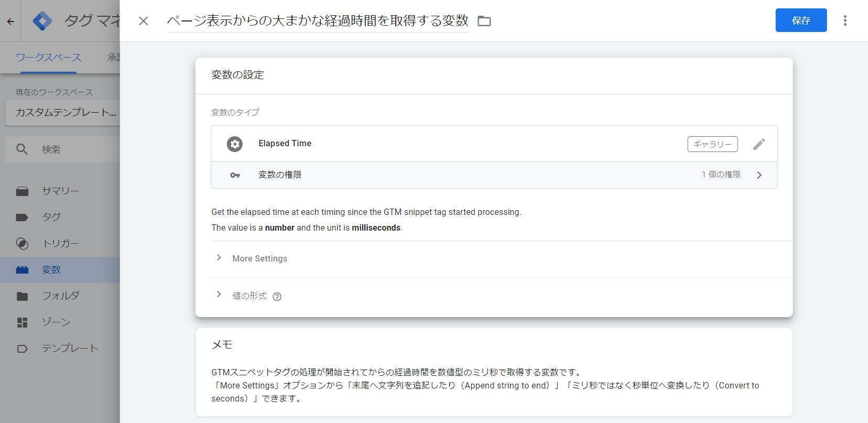This screenshot has height=423, width=868.
Task: Click the key icon for 変数の権限
Action: (235, 175)
